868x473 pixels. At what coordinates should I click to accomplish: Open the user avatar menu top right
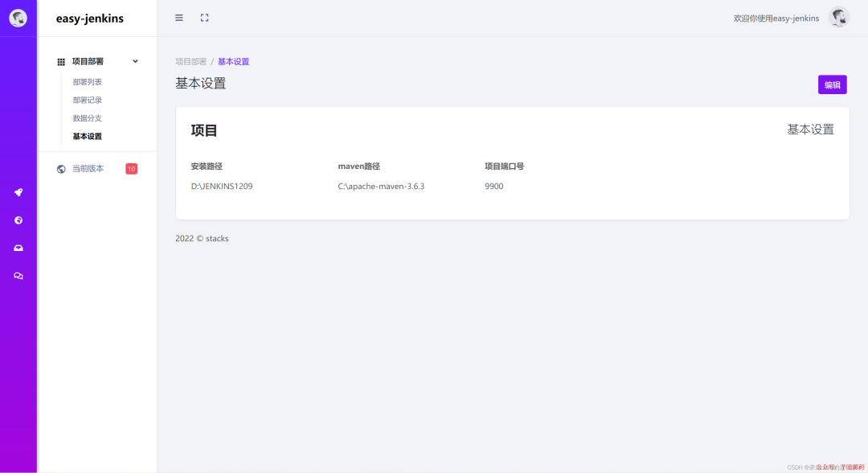[838, 17]
